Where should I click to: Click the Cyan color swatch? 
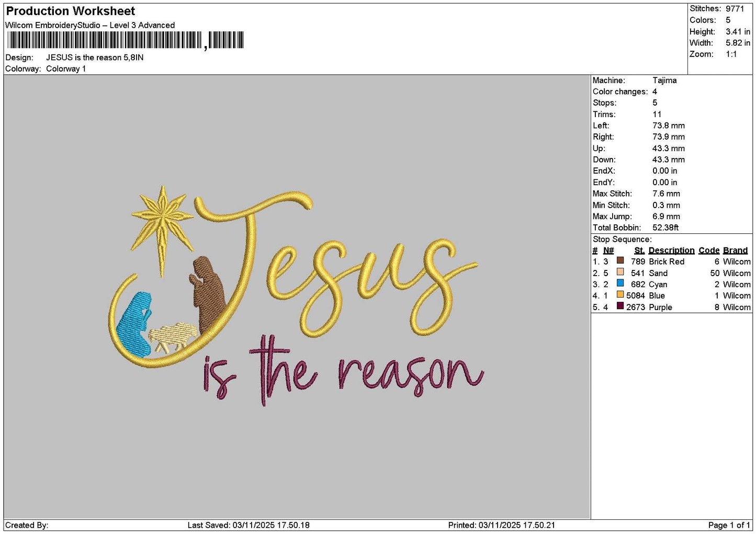620,283
